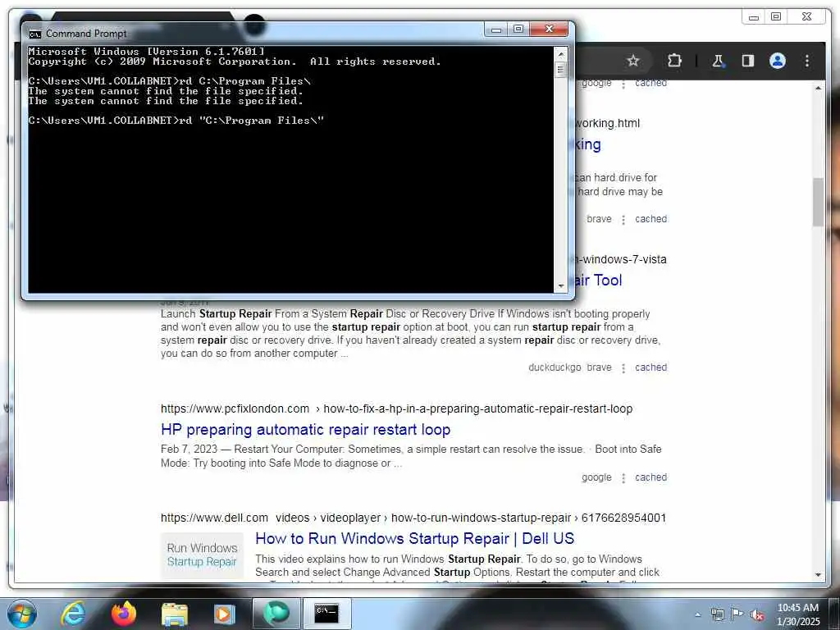The height and width of the screenshot is (630, 840).
Task: Click the browser page scroll-up arrow
Action: tap(818, 88)
